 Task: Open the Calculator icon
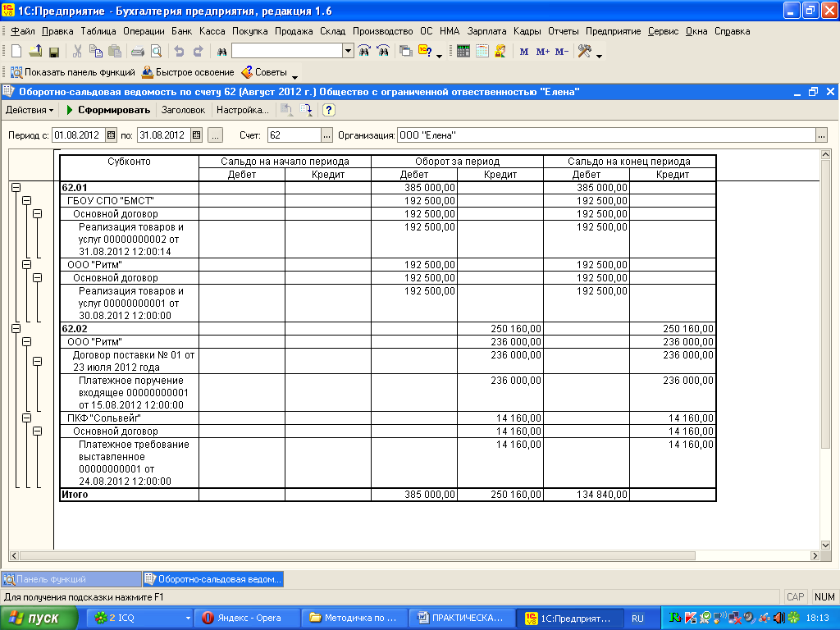click(463, 52)
